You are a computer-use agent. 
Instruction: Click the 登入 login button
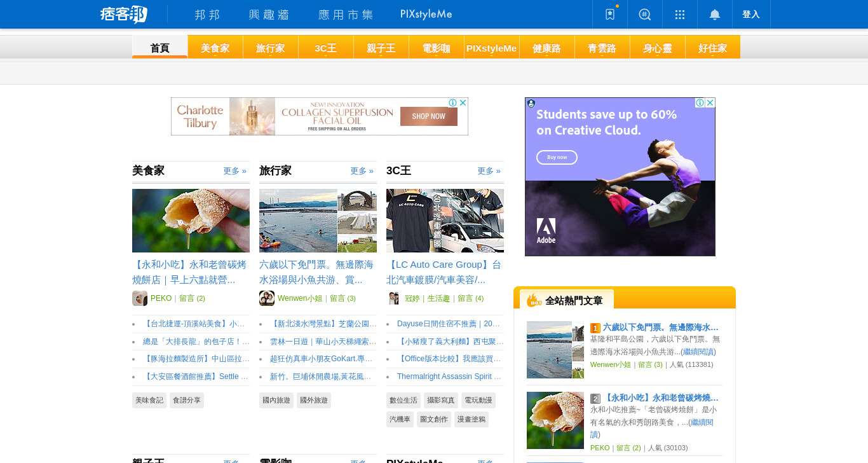coord(751,14)
